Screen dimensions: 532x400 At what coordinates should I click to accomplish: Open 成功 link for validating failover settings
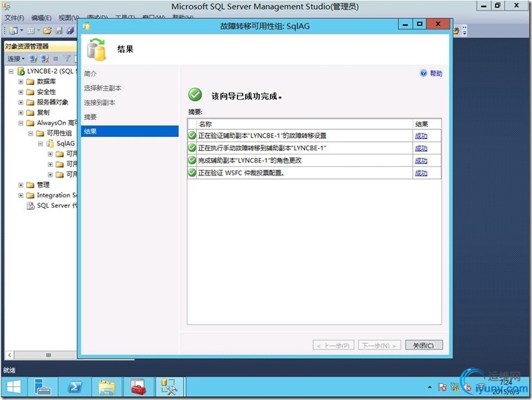(x=421, y=135)
